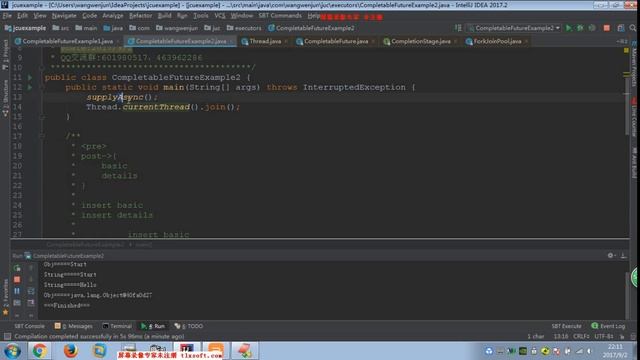Open Search Everywhere magnifier icon
This screenshot has height=360, width=640.
coord(633,28)
